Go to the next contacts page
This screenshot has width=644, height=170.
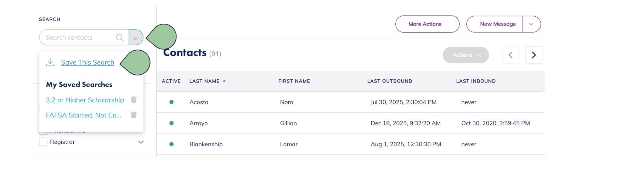(533, 55)
